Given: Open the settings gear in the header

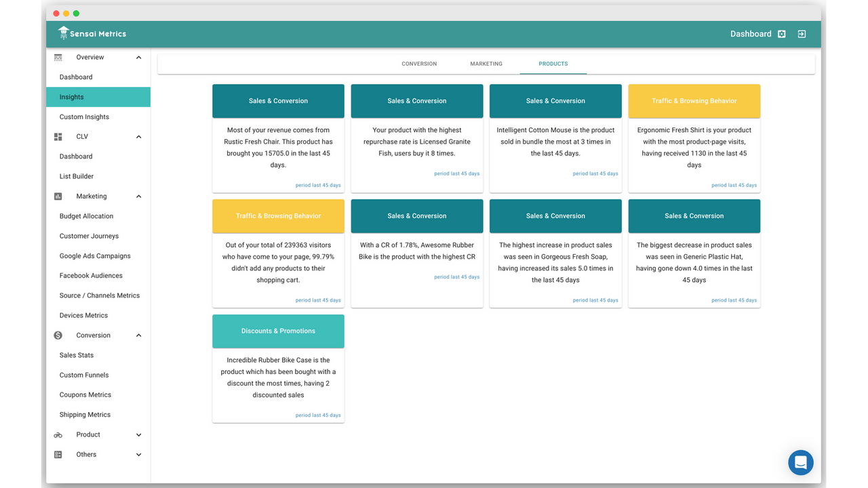Looking at the screenshot, I should (x=781, y=33).
